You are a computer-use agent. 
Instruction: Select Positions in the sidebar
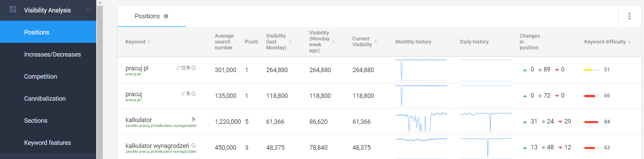click(x=48, y=32)
